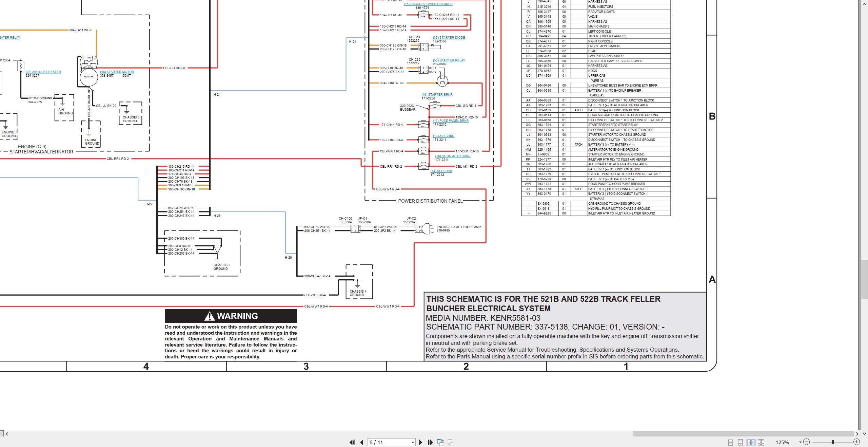
Task: Click the LEFT CONSOLE table row
Action: (x=596, y=31)
